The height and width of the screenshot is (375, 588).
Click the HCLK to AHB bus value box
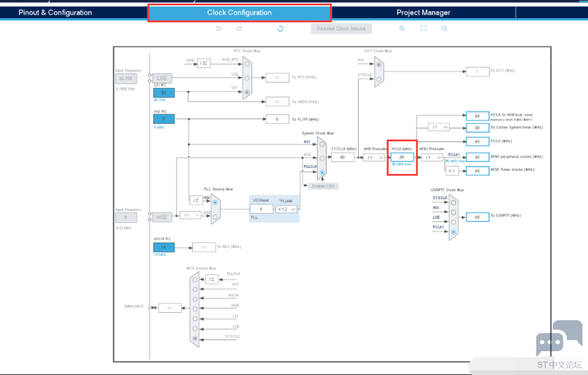point(478,116)
